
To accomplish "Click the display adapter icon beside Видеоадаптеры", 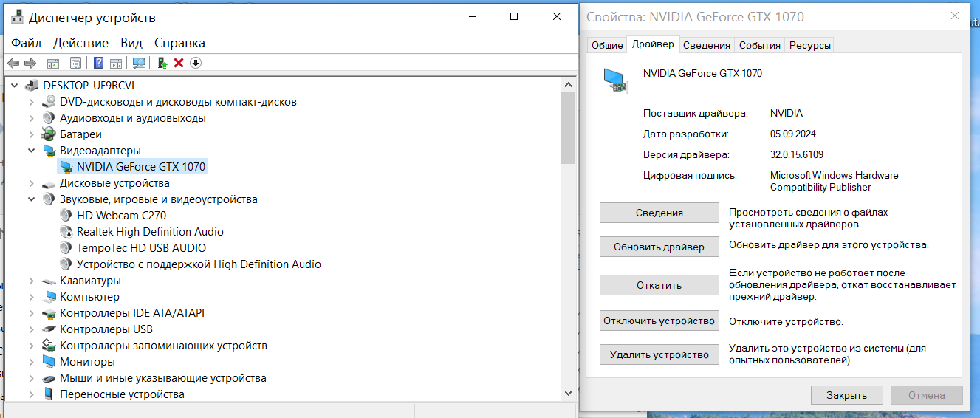I will click(x=49, y=151).
